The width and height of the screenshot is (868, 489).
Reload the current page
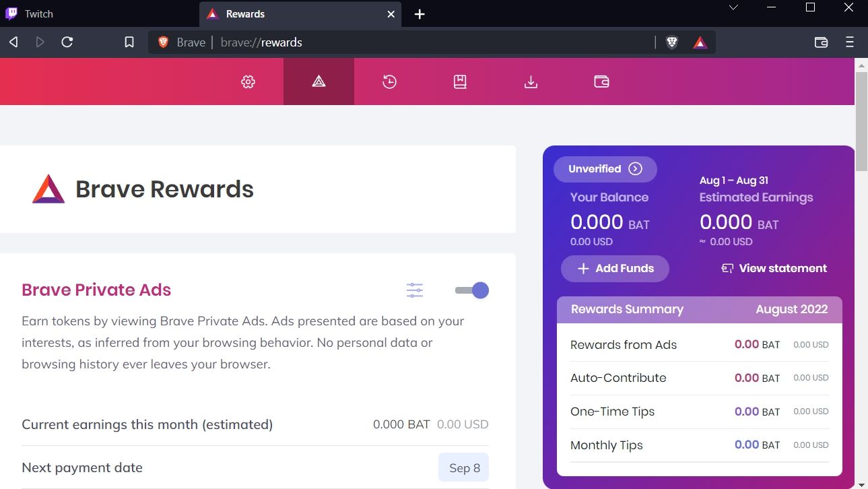coord(67,42)
